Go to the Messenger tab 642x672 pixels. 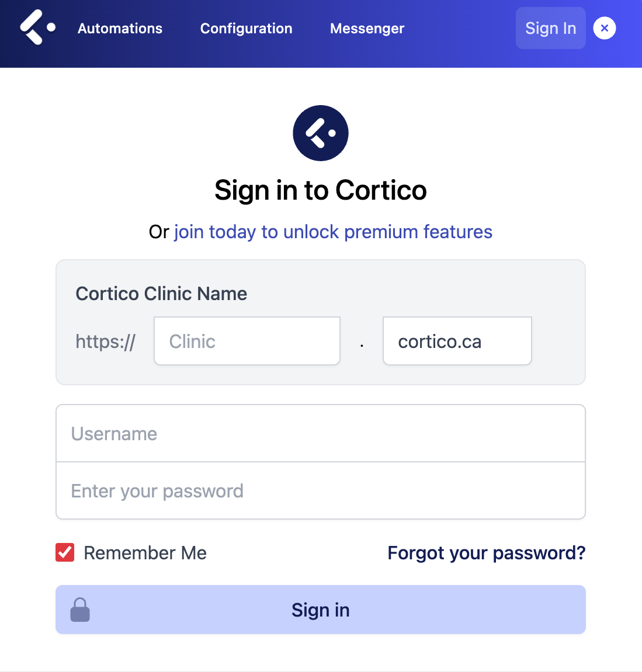pyautogui.click(x=367, y=29)
